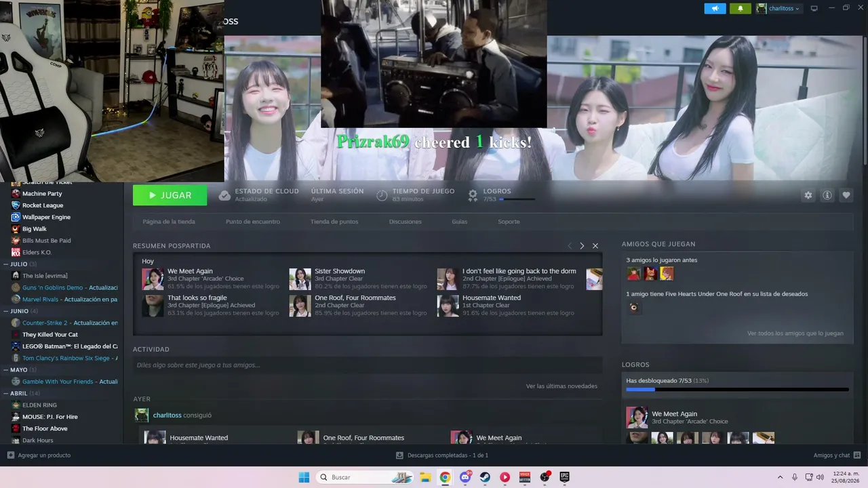Open Steam from the taskbar

click(485, 477)
